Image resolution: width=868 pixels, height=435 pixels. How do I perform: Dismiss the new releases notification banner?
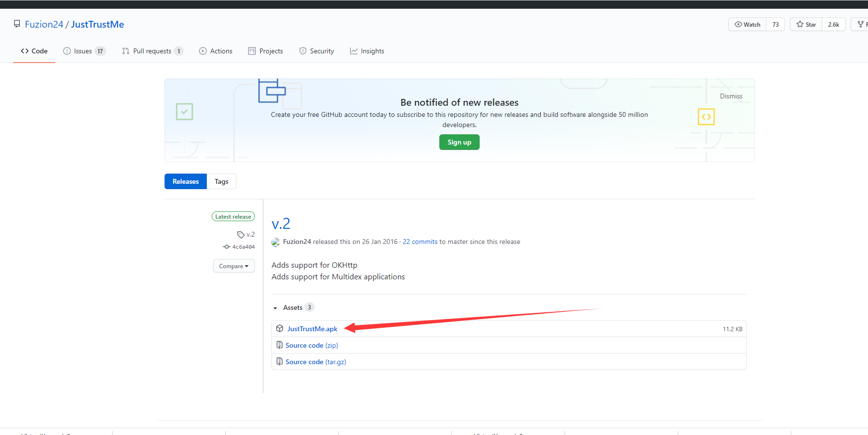tap(731, 96)
